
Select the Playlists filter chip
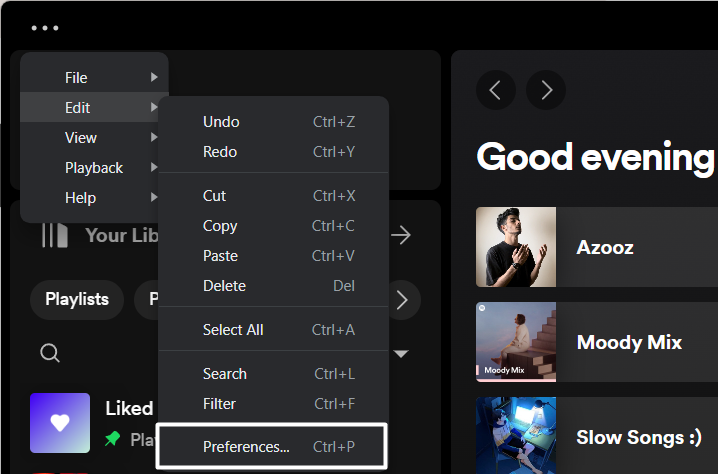(x=77, y=299)
